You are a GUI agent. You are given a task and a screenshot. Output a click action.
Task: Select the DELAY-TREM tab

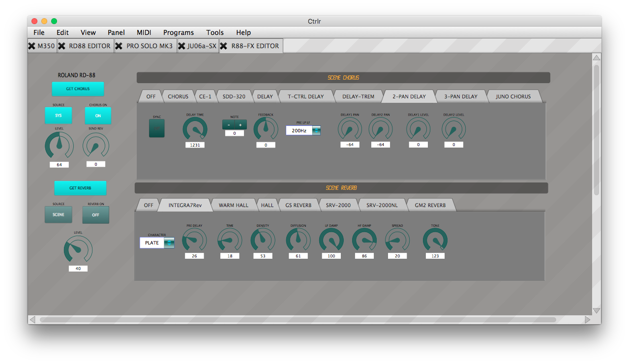(x=358, y=96)
